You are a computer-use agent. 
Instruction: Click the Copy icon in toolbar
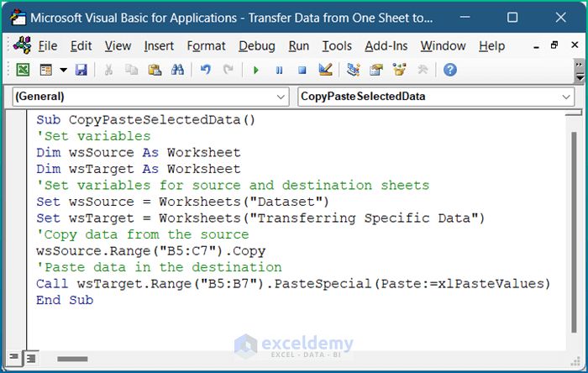132,70
